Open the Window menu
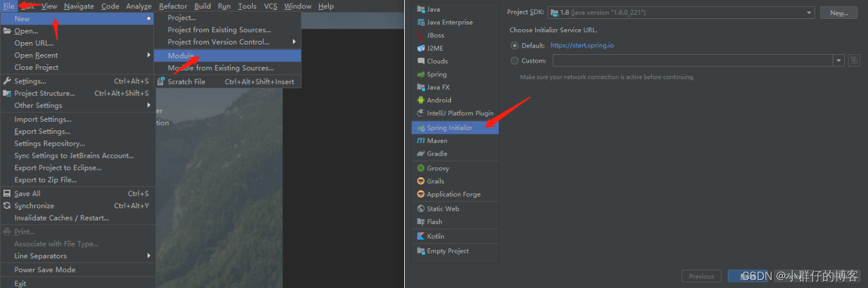The height and width of the screenshot is (288, 868). coord(298,6)
